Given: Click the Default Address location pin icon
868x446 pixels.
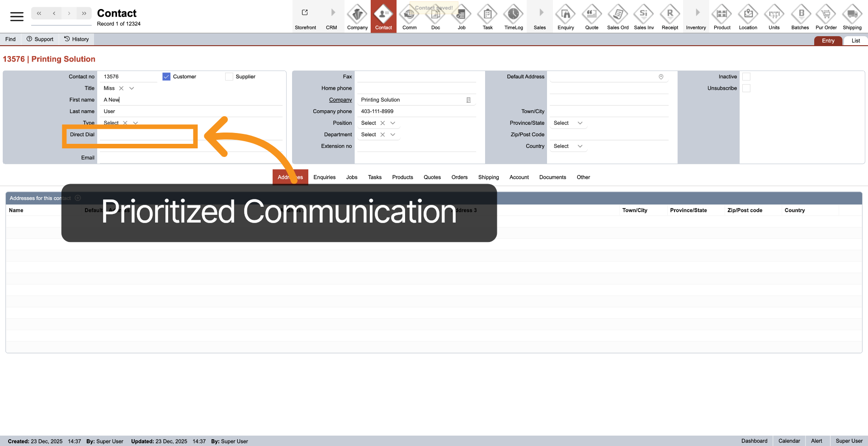Looking at the screenshot, I should [x=660, y=77].
